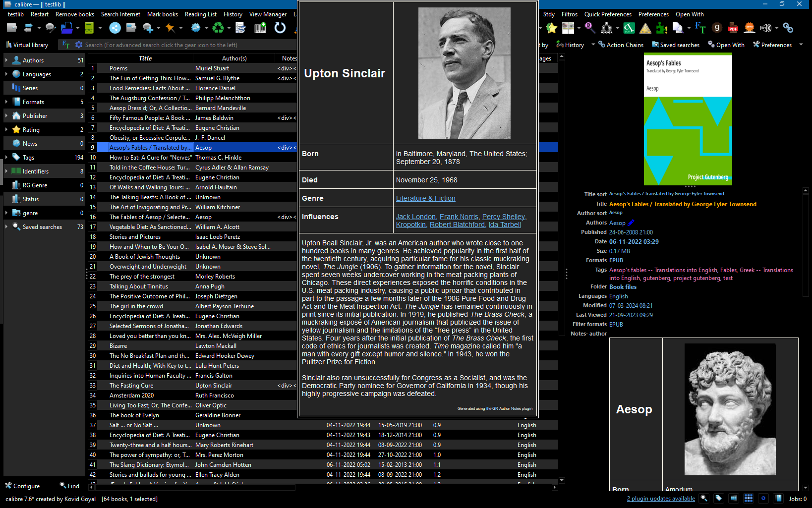
Task: Click the orange demo badge icon
Action: (750, 28)
